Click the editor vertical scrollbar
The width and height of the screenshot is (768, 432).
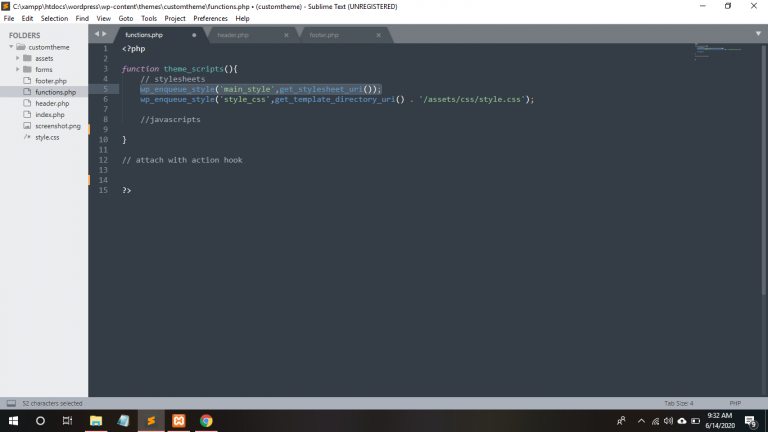pos(764,169)
